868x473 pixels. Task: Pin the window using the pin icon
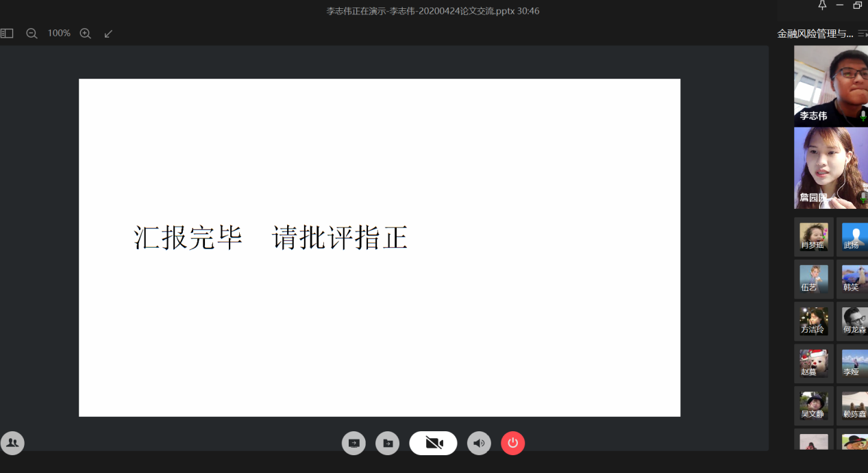click(822, 5)
